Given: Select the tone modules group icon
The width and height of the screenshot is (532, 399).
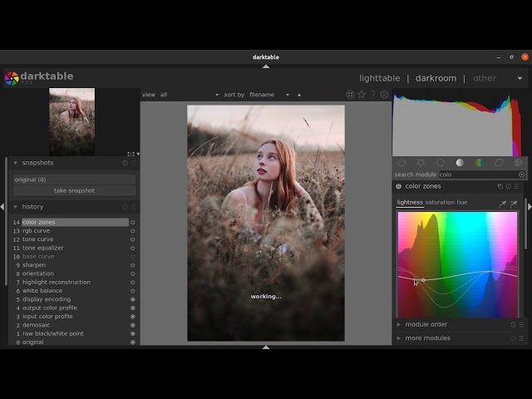Looking at the screenshot, I should [460, 163].
